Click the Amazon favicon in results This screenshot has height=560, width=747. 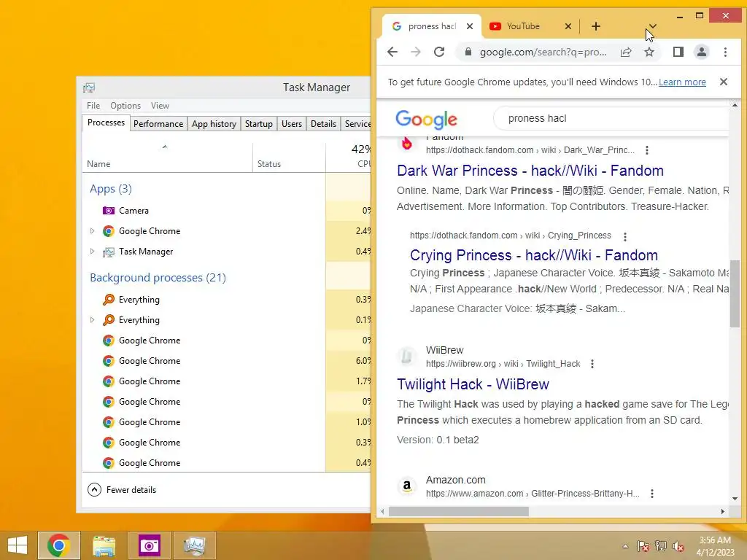coord(407,486)
